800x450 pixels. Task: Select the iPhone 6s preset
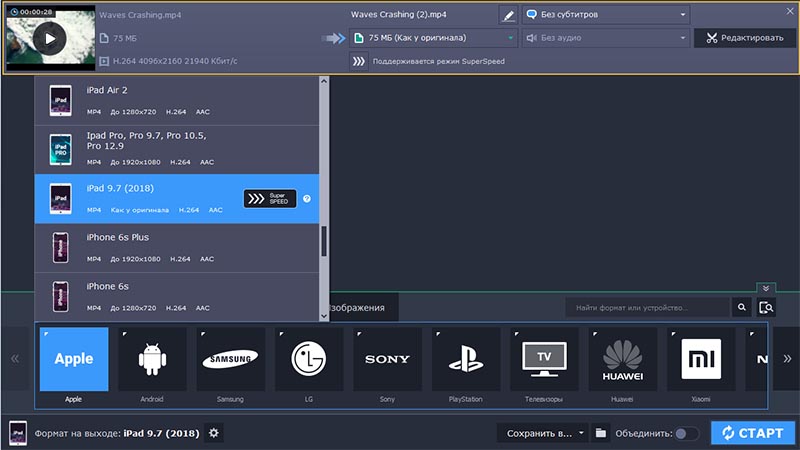point(177,297)
